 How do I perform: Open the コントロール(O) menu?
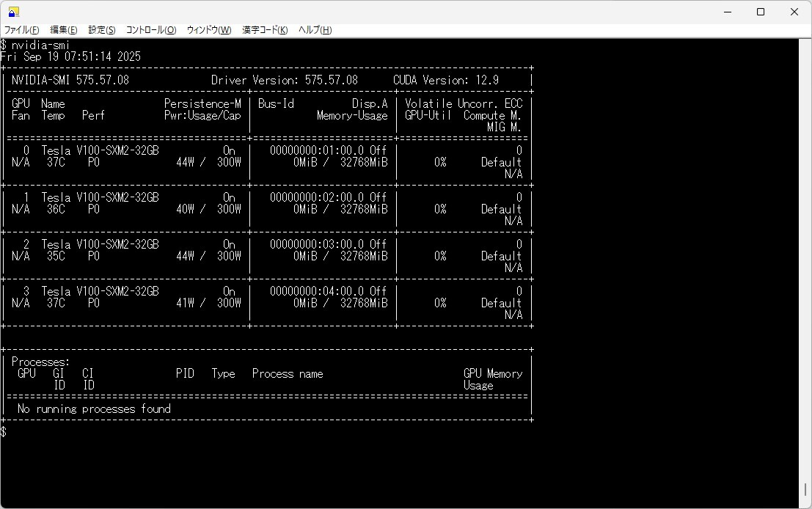(151, 30)
